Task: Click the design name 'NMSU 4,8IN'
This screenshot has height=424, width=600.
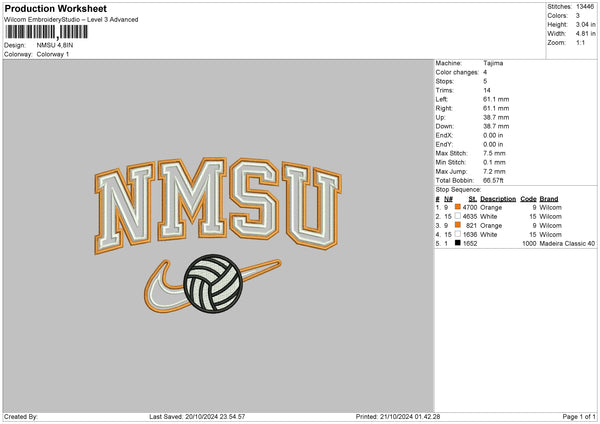Action: tap(55, 45)
